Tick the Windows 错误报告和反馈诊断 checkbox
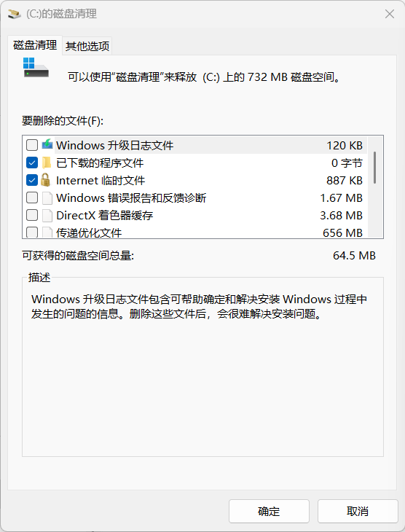The image size is (405, 532). pos(32,197)
